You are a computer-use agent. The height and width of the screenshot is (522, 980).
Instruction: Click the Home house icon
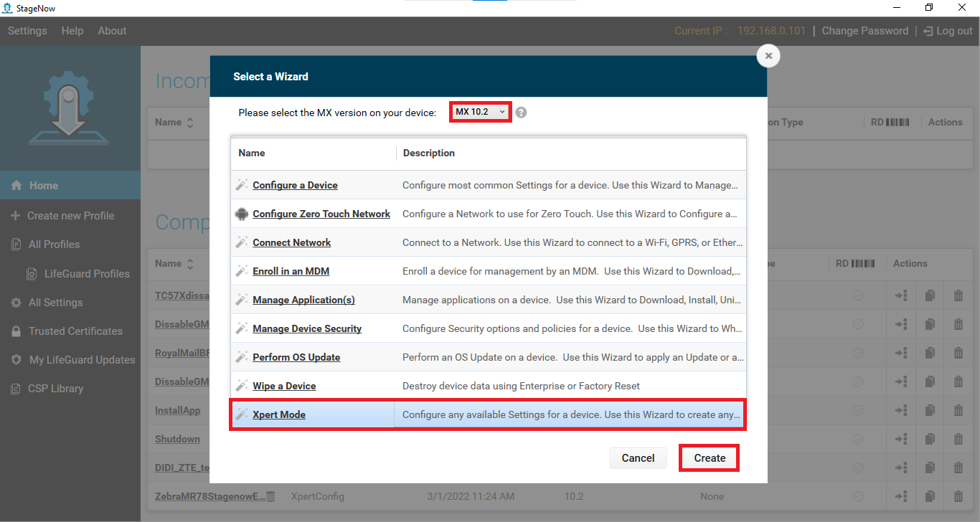[17, 185]
